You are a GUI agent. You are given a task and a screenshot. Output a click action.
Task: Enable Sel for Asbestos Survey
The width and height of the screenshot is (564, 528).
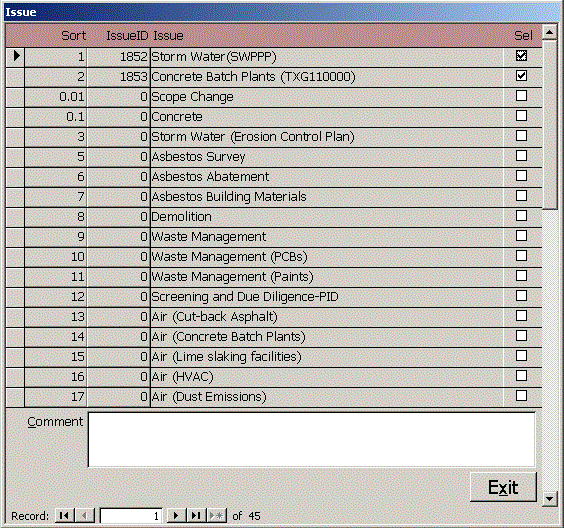click(521, 156)
